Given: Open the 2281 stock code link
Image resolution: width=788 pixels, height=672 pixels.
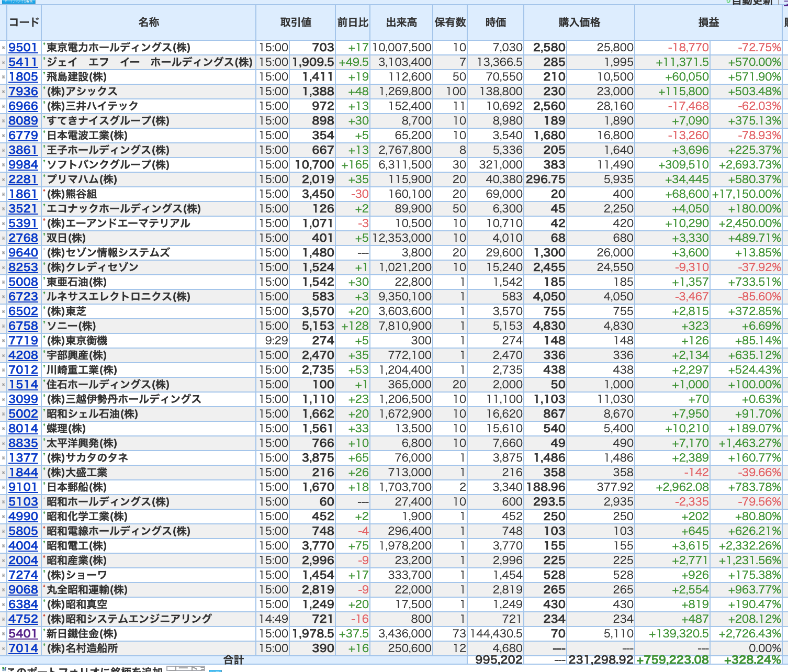Looking at the screenshot, I should pos(23,180).
